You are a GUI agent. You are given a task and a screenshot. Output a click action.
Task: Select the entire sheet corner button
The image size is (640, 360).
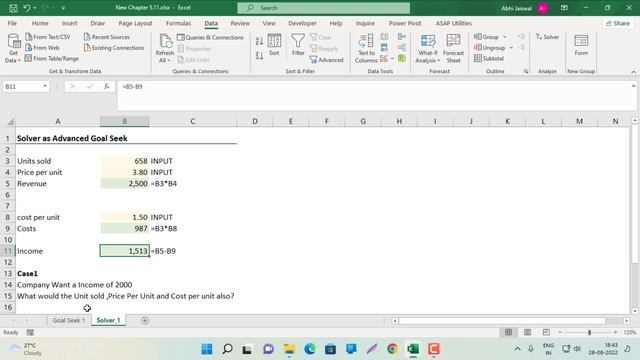pos(11,122)
